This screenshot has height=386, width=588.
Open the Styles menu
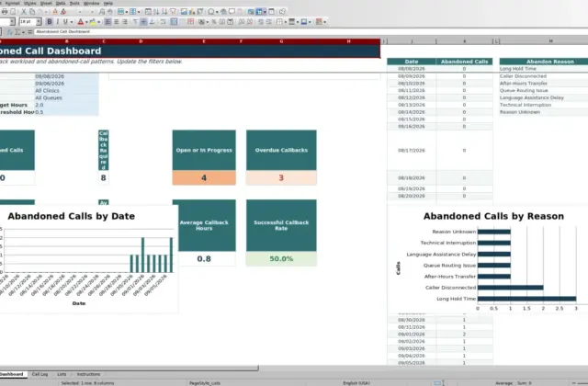point(30,3)
